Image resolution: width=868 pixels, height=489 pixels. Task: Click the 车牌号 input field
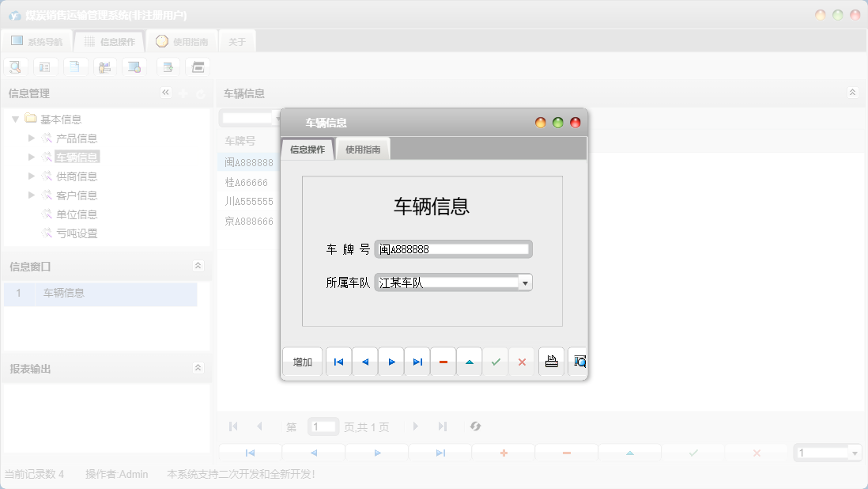tap(453, 248)
